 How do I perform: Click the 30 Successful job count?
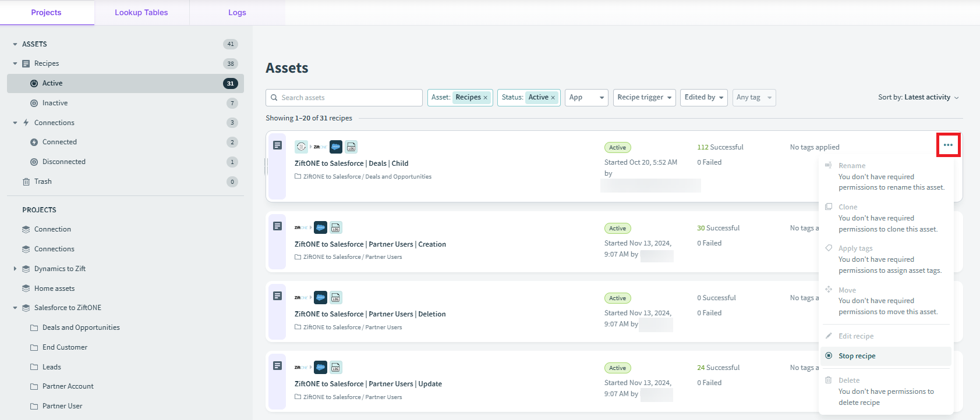[x=719, y=228]
